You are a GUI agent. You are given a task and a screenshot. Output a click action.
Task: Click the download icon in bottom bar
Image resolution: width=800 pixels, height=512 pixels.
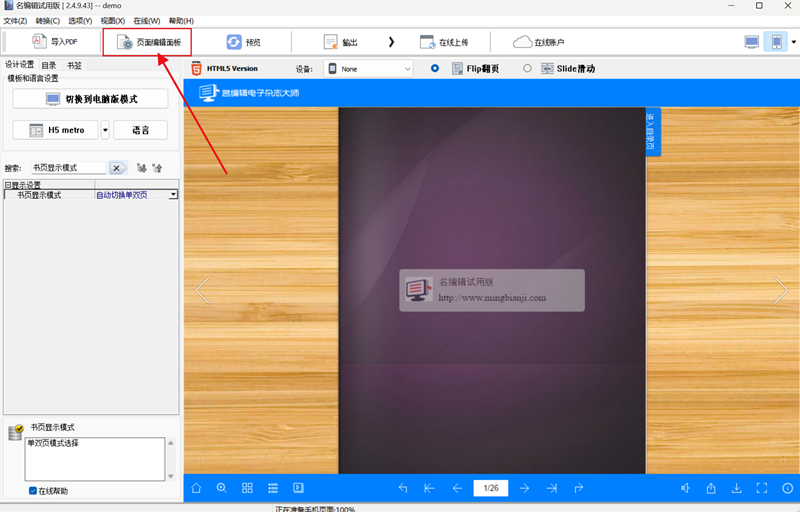pyautogui.click(x=737, y=488)
